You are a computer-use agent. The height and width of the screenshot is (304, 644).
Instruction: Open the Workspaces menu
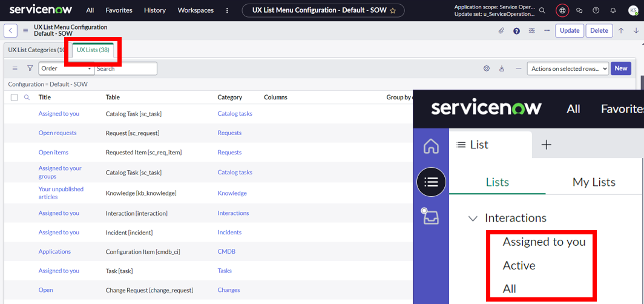195,10
